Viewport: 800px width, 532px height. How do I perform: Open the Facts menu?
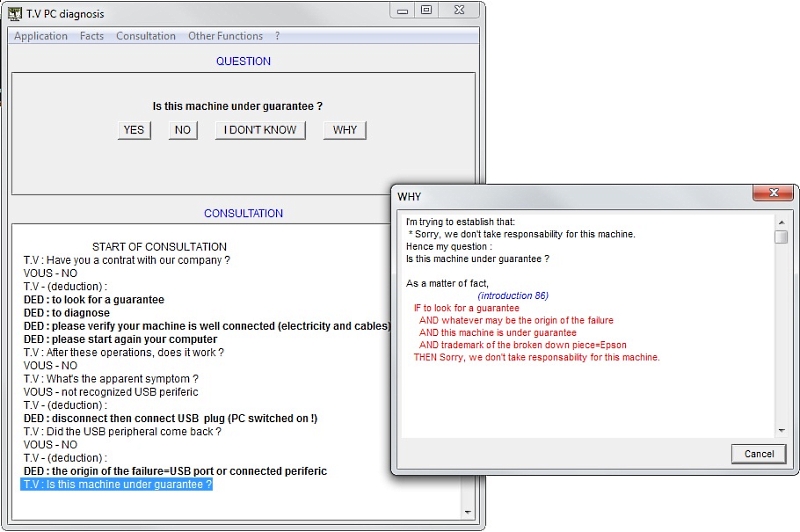click(92, 36)
